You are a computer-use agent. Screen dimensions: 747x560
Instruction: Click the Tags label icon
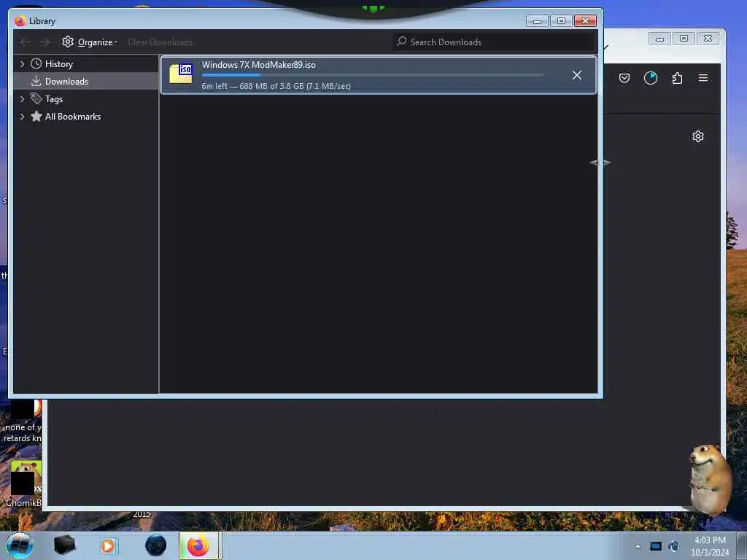tap(36, 98)
